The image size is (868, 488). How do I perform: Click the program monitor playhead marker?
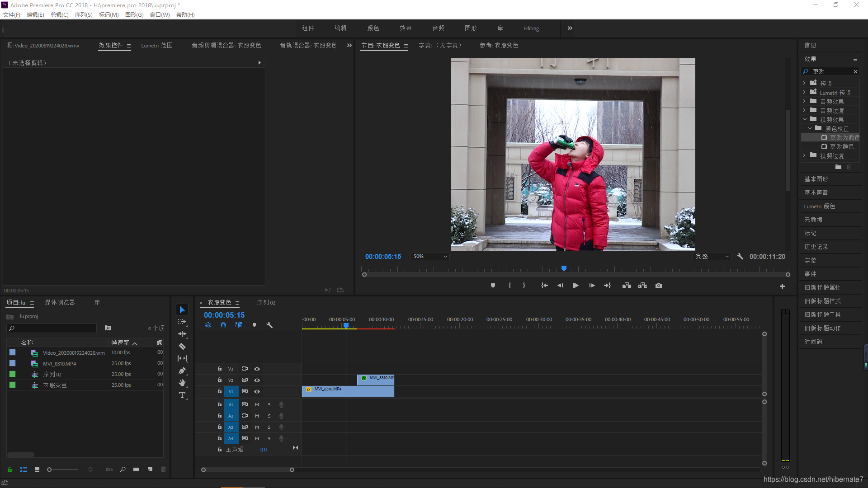564,268
